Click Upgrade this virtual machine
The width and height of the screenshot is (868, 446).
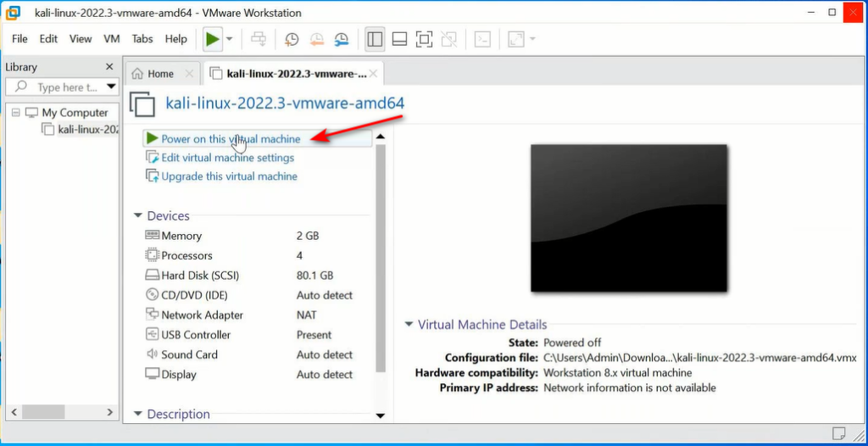click(229, 176)
